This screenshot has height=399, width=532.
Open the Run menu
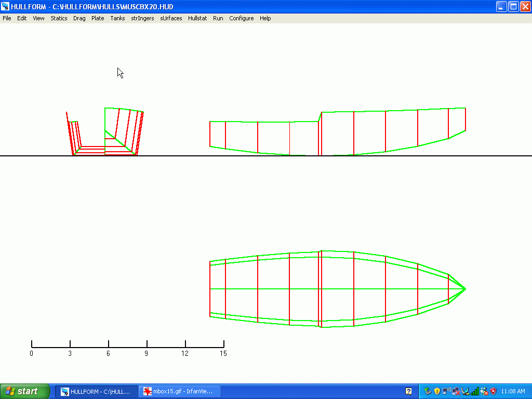tap(218, 18)
